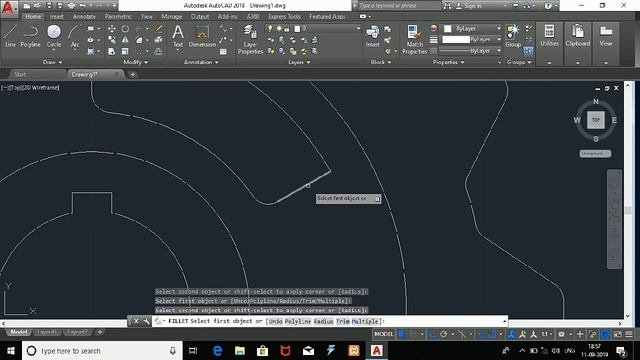This screenshot has width=640, height=360.
Task: Click the Scale tool icon
Action: point(125,51)
